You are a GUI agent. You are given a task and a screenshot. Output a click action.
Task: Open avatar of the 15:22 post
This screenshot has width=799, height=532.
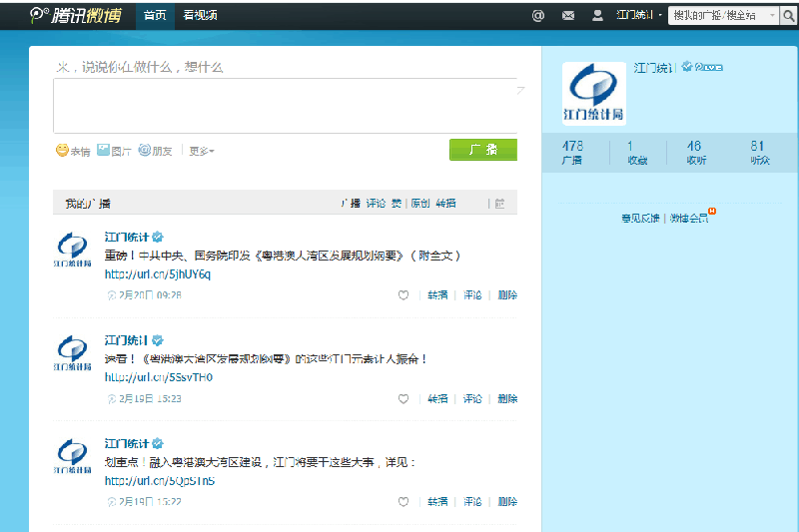coord(72,456)
